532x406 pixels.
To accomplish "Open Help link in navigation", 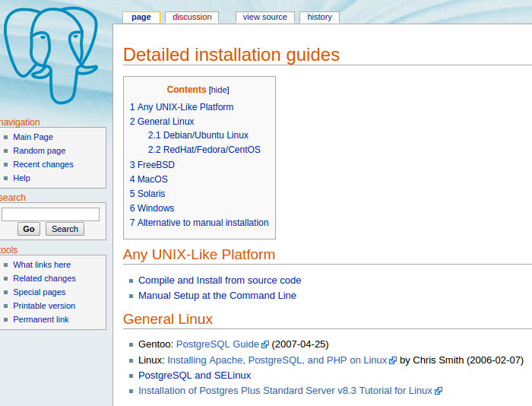I will 22,178.
